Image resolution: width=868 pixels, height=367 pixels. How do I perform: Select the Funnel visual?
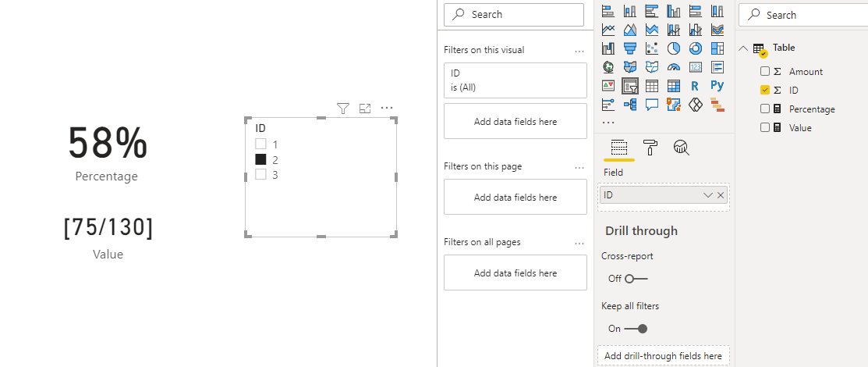(630, 48)
